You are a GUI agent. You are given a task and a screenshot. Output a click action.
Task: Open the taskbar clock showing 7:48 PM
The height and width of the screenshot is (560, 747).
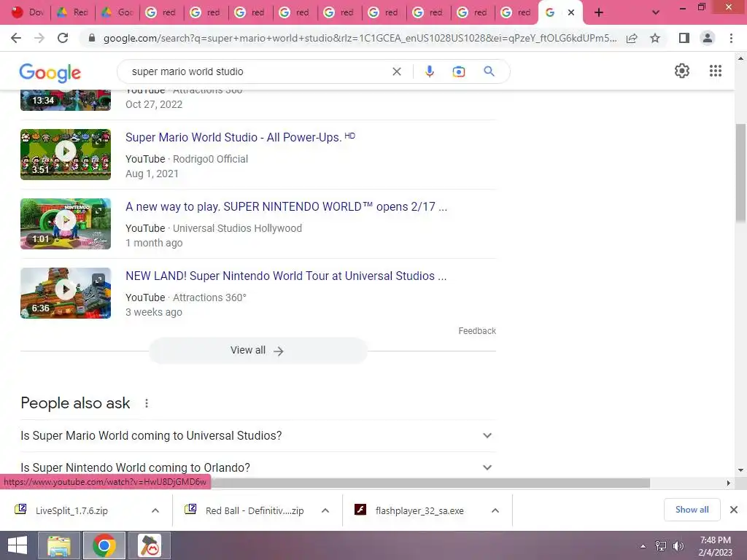pos(715,546)
